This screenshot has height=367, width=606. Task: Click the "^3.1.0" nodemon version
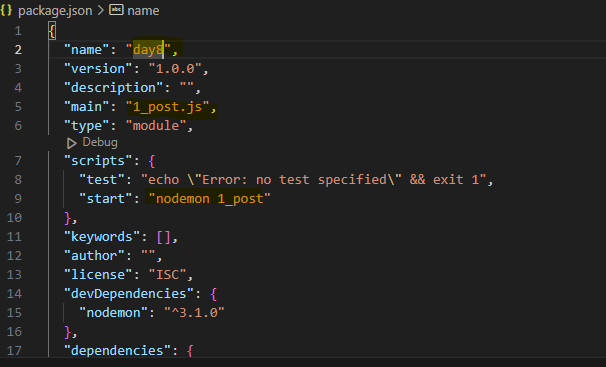point(194,313)
